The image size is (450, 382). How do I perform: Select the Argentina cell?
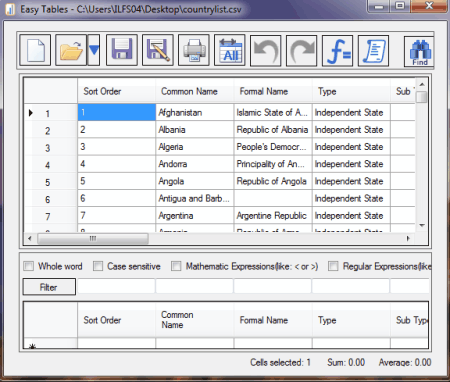tap(195, 216)
